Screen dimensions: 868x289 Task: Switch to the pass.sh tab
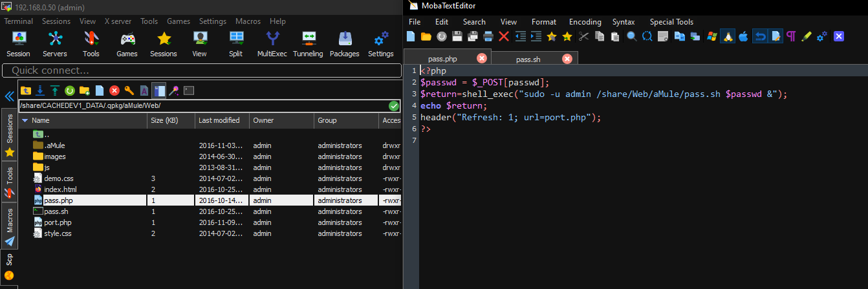[x=528, y=59]
